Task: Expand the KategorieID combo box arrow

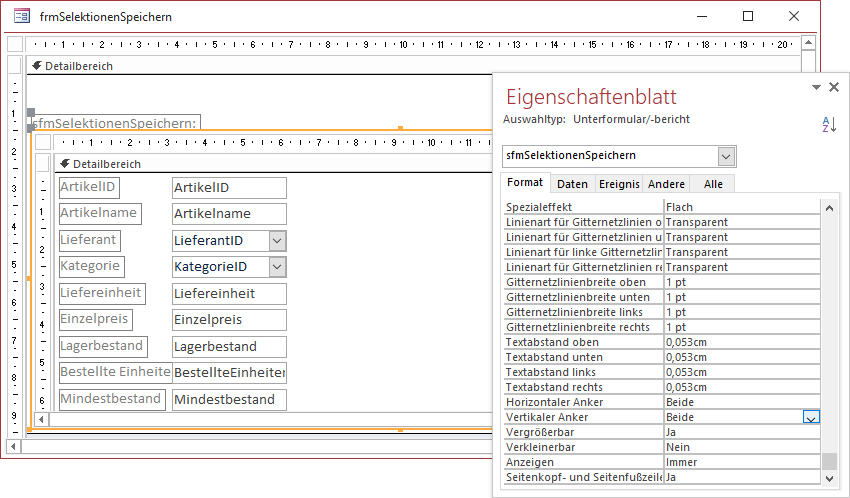Action: [x=277, y=267]
